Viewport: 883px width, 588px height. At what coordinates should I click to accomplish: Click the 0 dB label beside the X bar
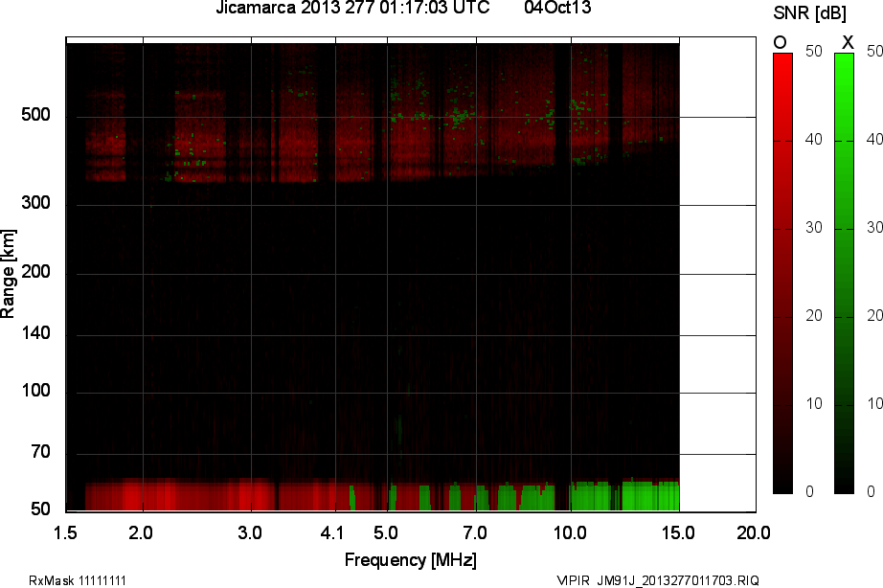[x=872, y=491]
